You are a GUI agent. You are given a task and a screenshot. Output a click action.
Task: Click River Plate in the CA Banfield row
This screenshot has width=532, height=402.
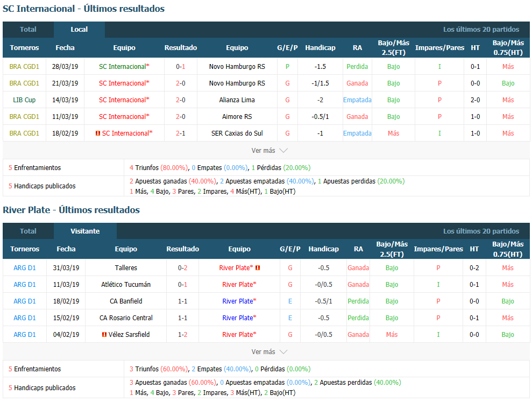(x=239, y=301)
